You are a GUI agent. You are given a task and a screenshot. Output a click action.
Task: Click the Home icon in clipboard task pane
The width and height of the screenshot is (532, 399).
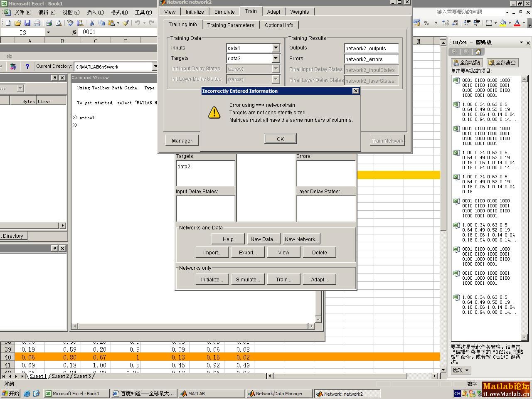[478, 52]
